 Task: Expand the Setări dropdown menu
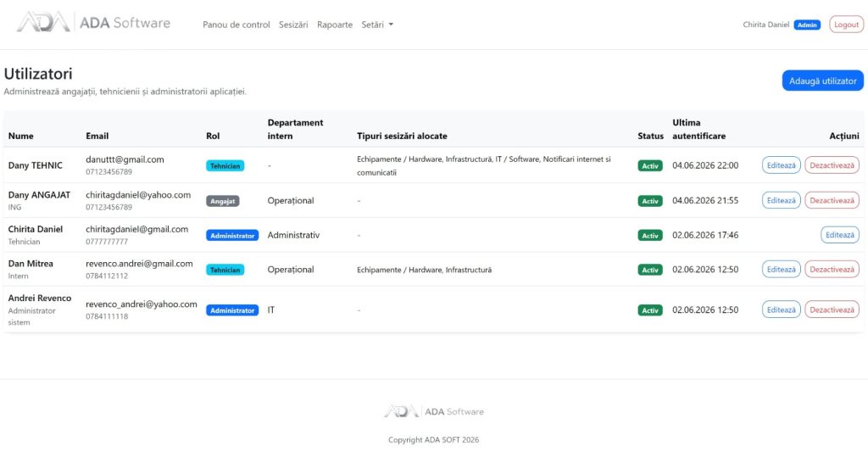(377, 25)
